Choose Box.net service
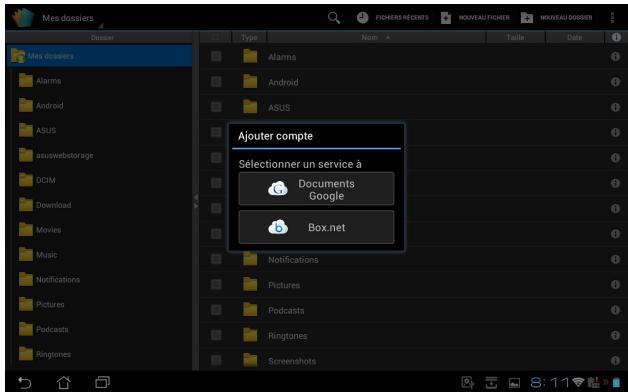Viewport: 628px width, 392px height. coord(316,227)
